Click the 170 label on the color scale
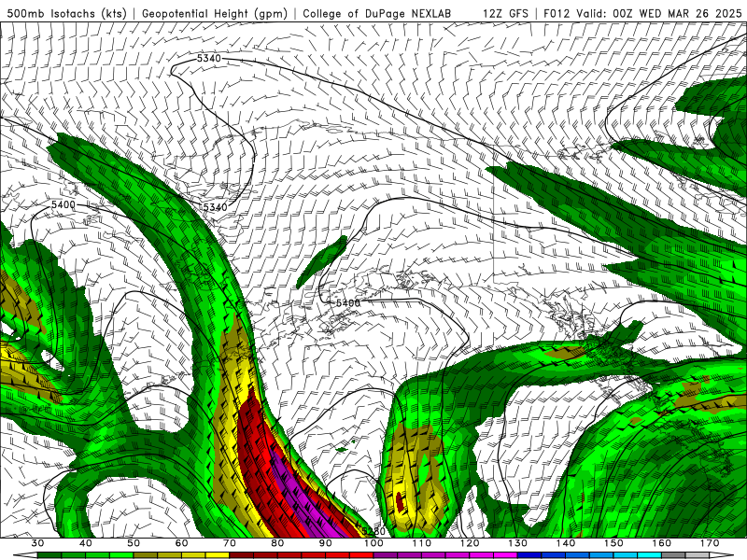Image resolution: width=747 pixels, height=560 pixels. pyautogui.click(x=710, y=543)
